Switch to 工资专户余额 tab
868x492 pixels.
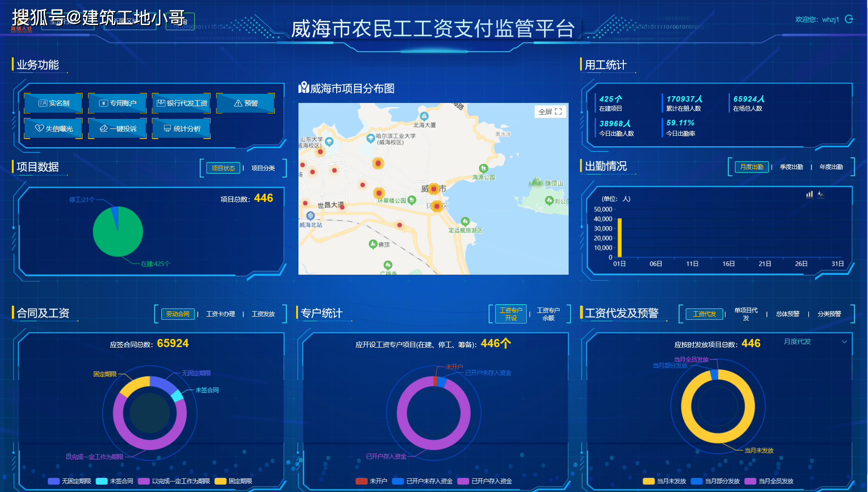coord(548,314)
